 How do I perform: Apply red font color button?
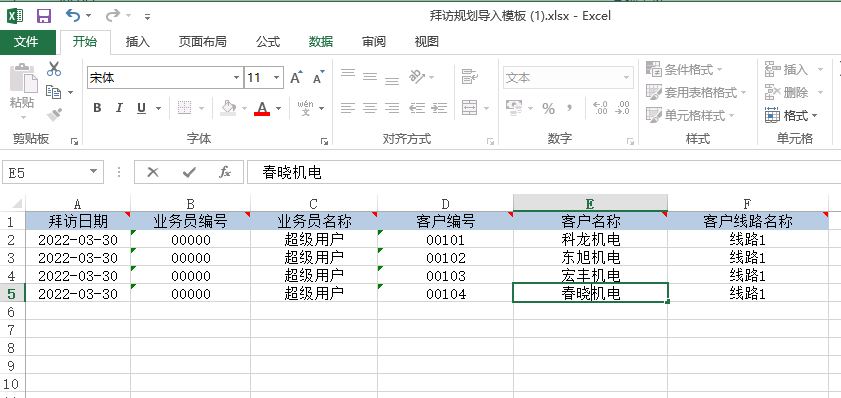(x=262, y=108)
